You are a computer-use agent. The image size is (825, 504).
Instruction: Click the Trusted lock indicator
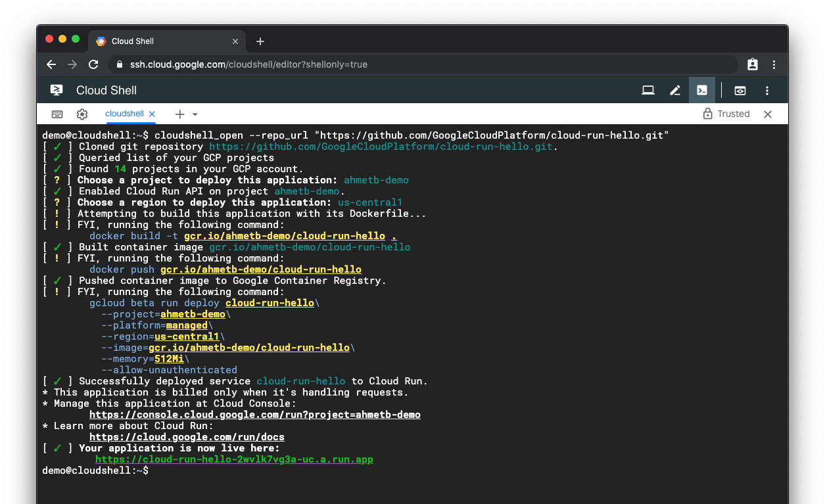point(726,114)
